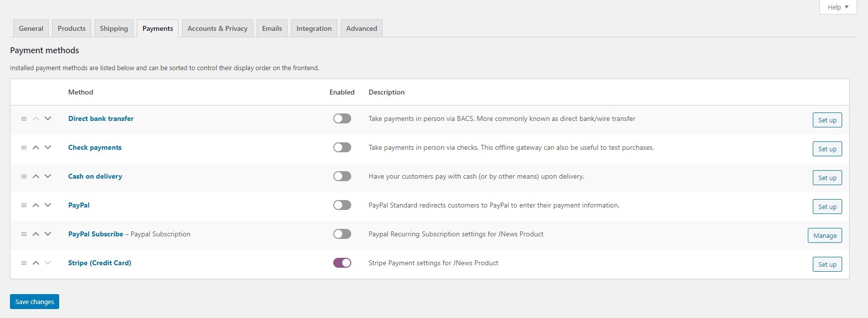868x318 pixels.
Task: Move Cash on delivery down in list
Action: pos(48,177)
